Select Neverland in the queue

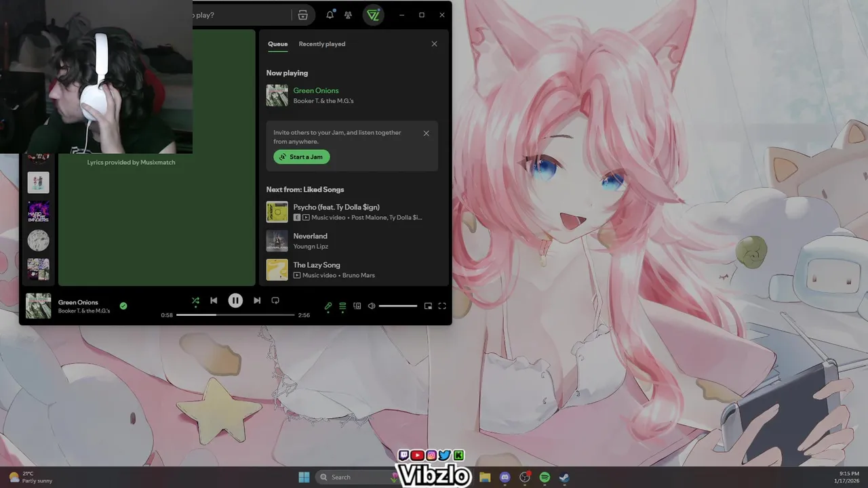tap(310, 236)
